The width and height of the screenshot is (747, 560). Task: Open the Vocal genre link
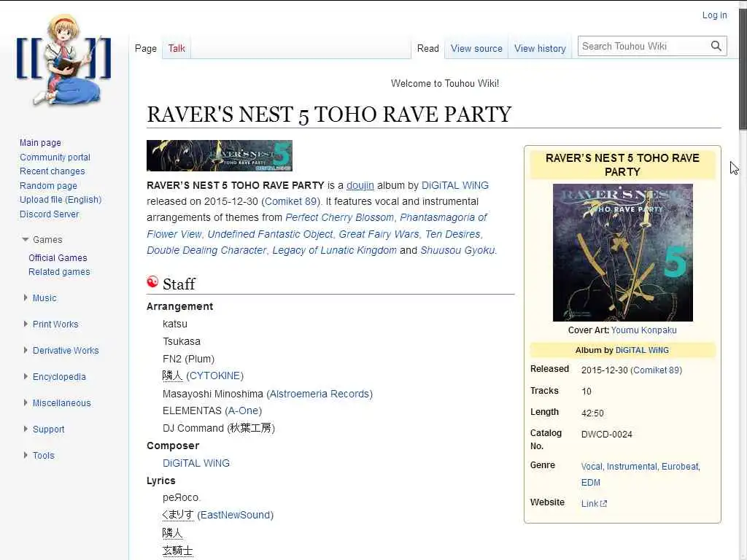point(591,467)
